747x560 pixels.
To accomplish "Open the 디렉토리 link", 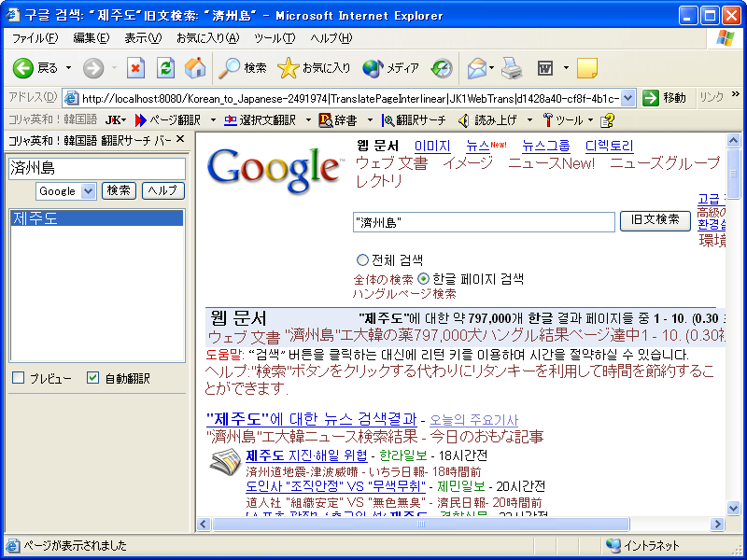I will coord(610,146).
